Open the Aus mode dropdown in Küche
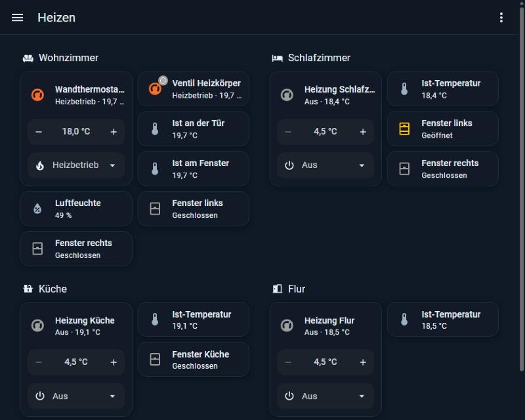 pyautogui.click(x=76, y=396)
